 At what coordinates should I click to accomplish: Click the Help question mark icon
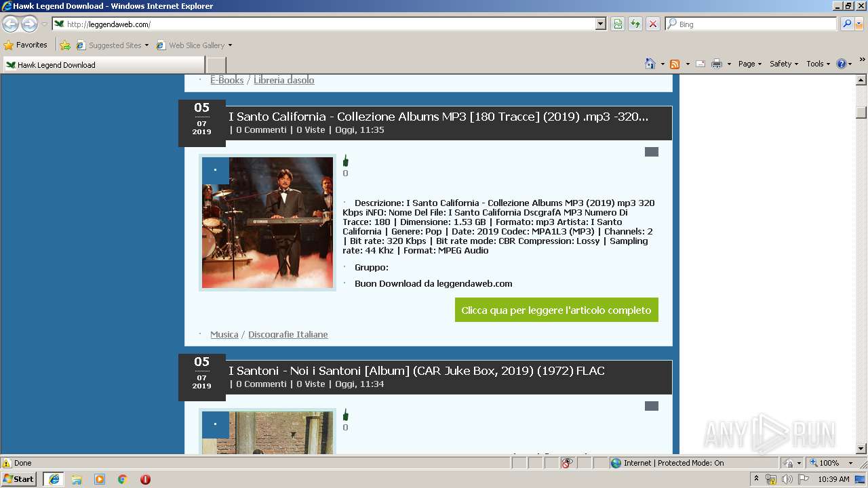tap(842, 64)
